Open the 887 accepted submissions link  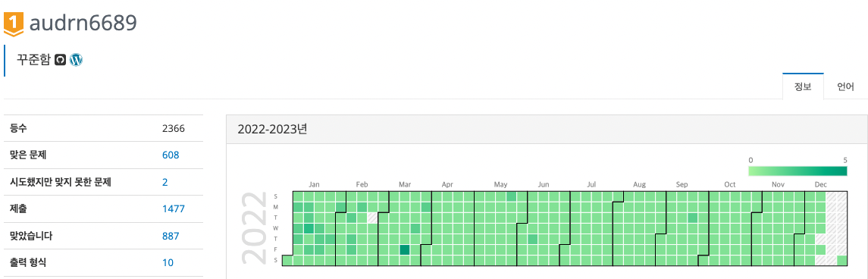171,236
